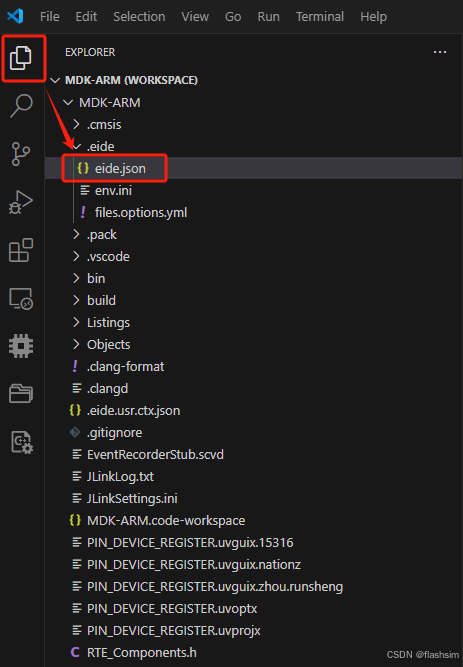Image resolution: width=463 pixels, height=667 pixels.
Task: Expand the bin folder
Action: click(253, 279)
